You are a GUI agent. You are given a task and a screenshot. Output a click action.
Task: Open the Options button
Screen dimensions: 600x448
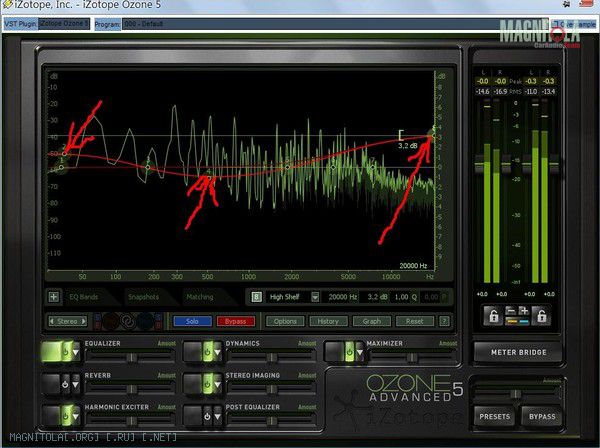pyautogui.click(x=285, y=321)
